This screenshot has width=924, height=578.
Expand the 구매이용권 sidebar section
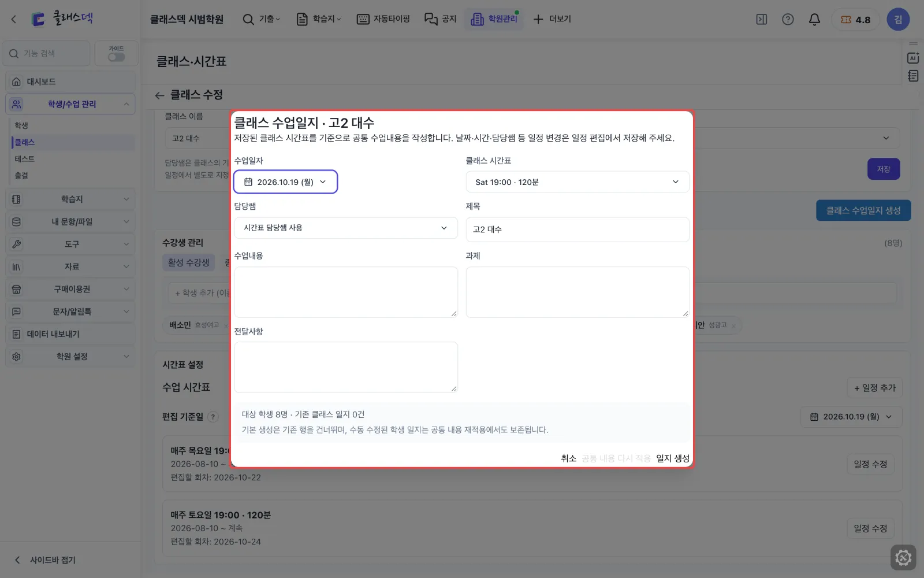tap(70, 289)
